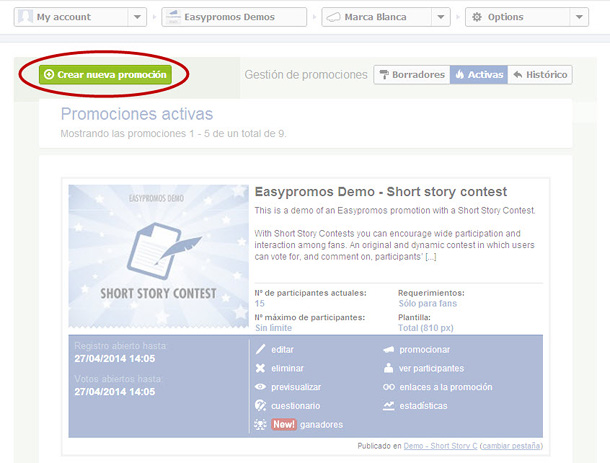
Task: Click the chain links icon
Action: tap(389, 387)
